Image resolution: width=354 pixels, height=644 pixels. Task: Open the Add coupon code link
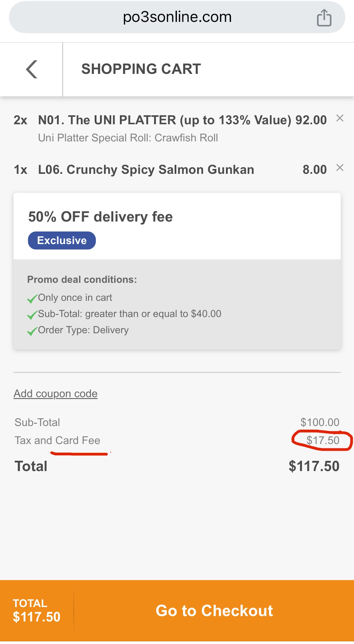pos(55,393)
